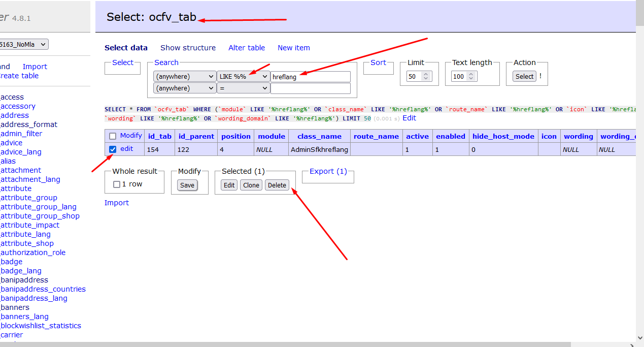The width and height of the screenshot is (644, 347).
Task: Open the equals operator dropdown in second row
Action: 243,88
